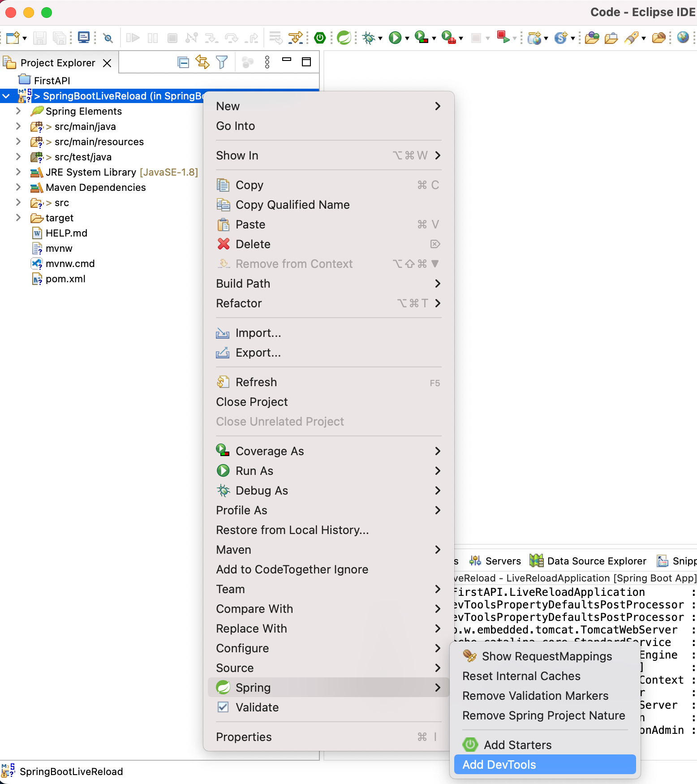Open the New wizard dropdown arrow

coord(24,39)
